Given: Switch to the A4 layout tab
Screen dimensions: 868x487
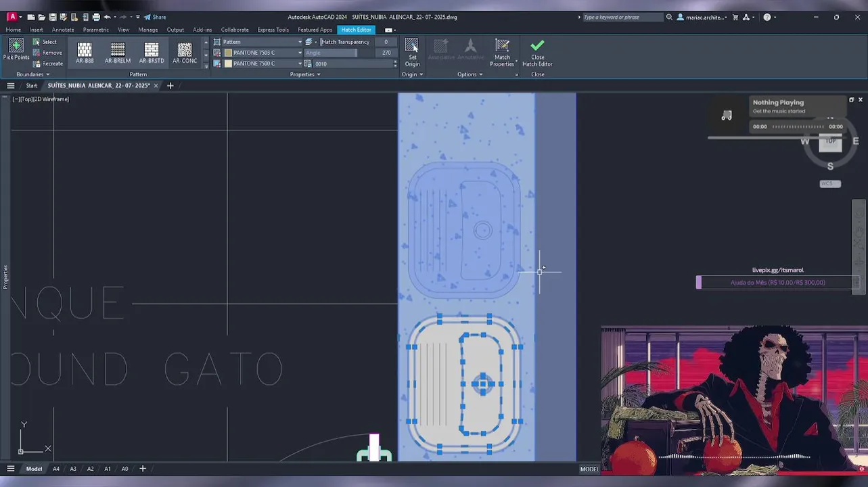Looking at the screenshot, I should pos(56,469).
